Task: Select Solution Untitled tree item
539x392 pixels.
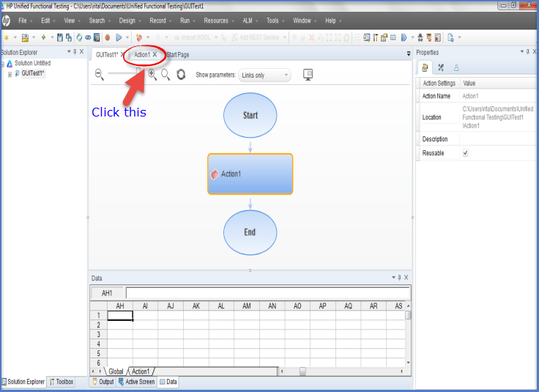Action: [x=33, y=63]
